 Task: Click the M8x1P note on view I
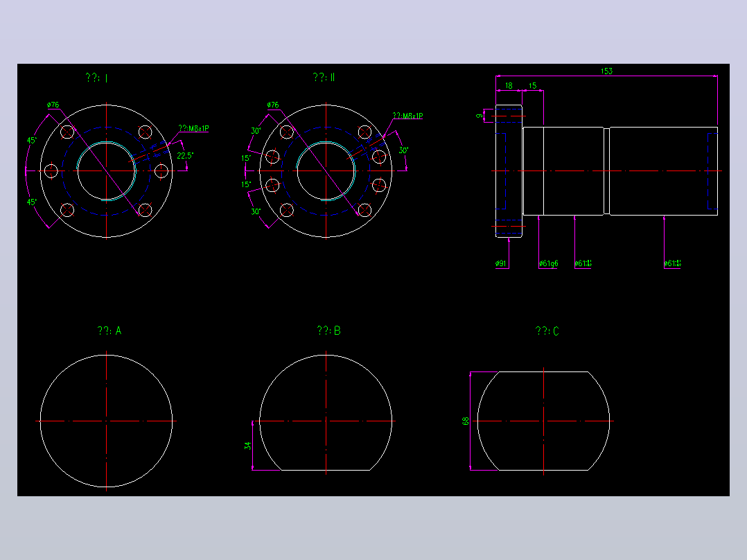tap(193, 128)
